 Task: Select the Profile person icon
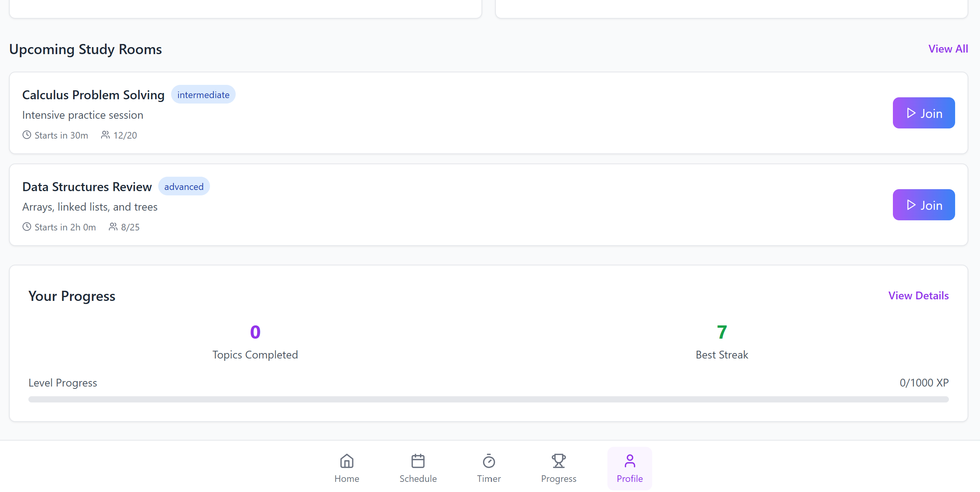point(630,461)
